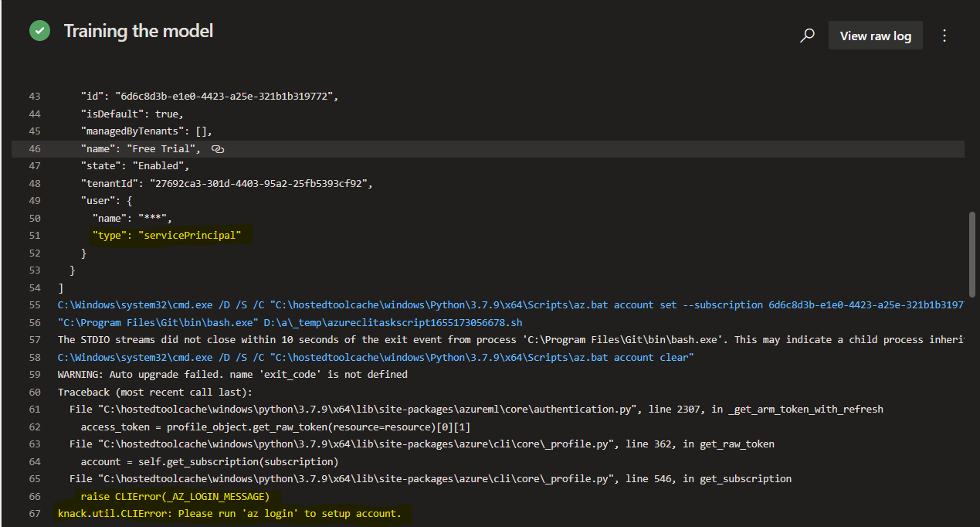Screen dimensions: 980x527
Task: Select line number 43 to link it
Action: (x=35, y=96)
